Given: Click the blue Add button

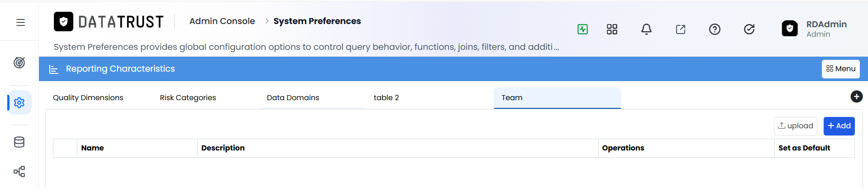Looking at the screenshot, I should coord(839,126).
